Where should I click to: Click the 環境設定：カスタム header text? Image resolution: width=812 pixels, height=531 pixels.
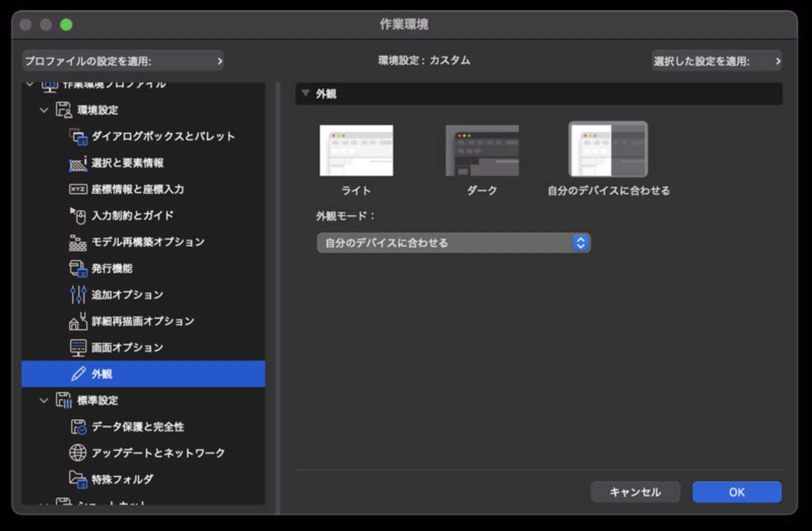(424, 60)
